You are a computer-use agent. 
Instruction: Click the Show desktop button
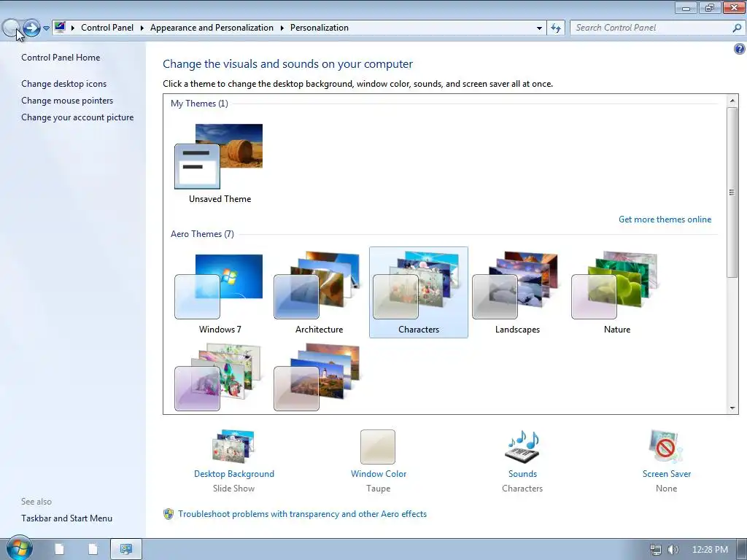(741, 550)
